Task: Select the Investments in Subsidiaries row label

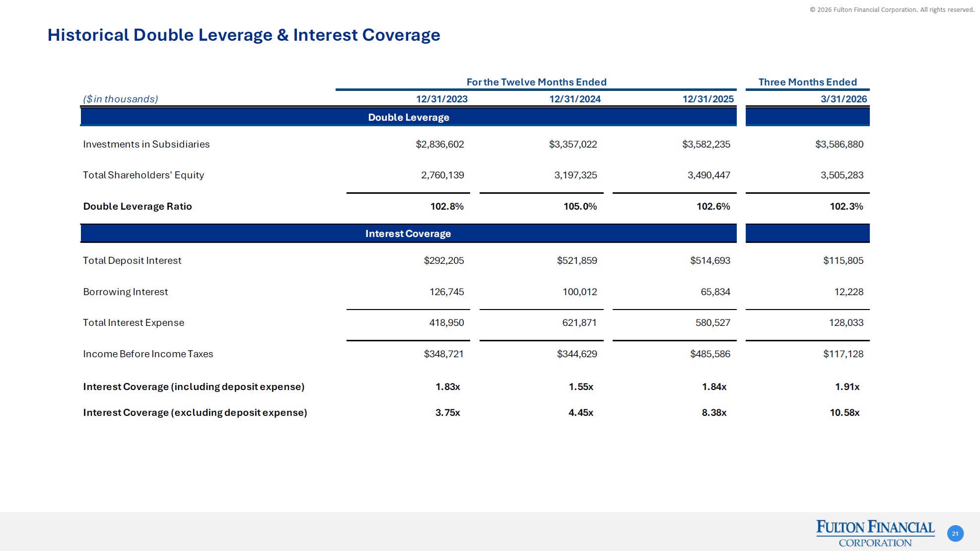Action: click(146, 144)
